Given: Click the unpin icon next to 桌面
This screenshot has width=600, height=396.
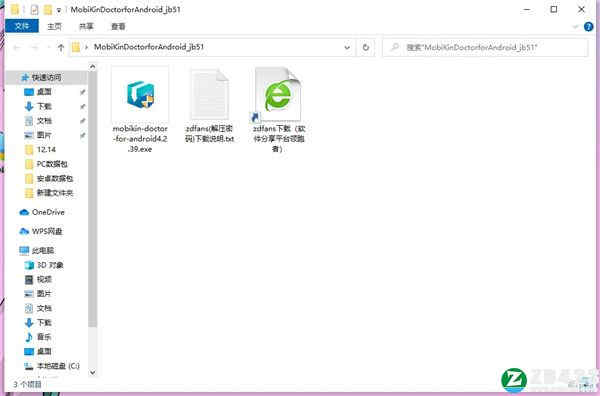Looking at the screenshot, I should pos(82,92).
